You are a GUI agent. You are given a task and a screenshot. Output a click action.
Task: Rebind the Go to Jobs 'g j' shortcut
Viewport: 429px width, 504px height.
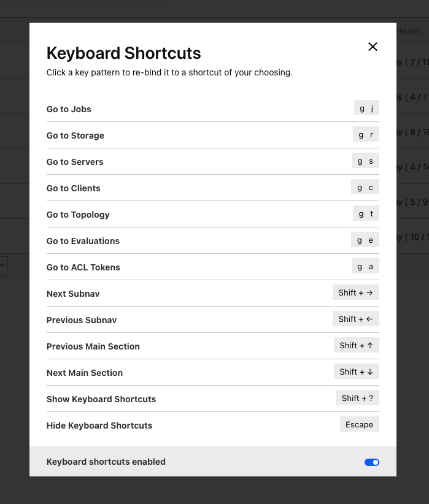pyautogui.click(x=366, y=109)
